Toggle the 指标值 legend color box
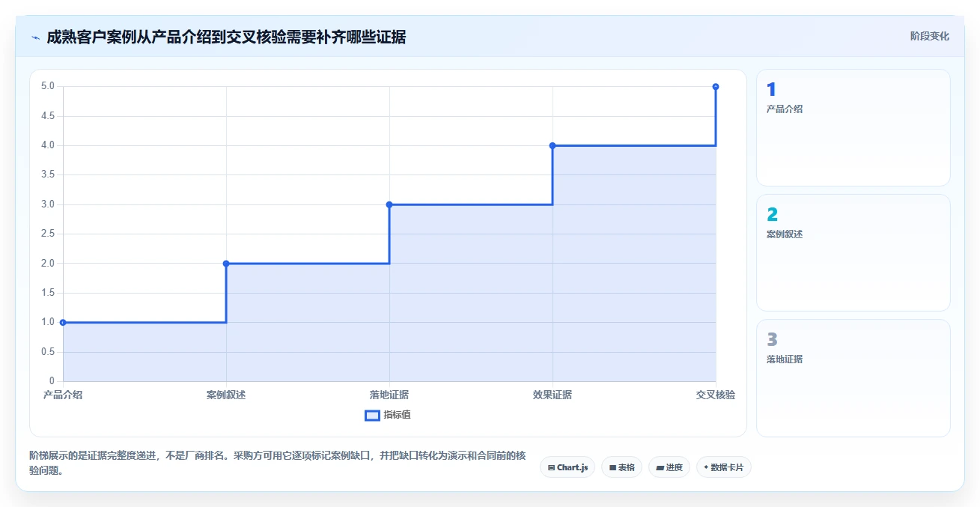The height and width of the screenshot is (507, 980). coord(372,415)
